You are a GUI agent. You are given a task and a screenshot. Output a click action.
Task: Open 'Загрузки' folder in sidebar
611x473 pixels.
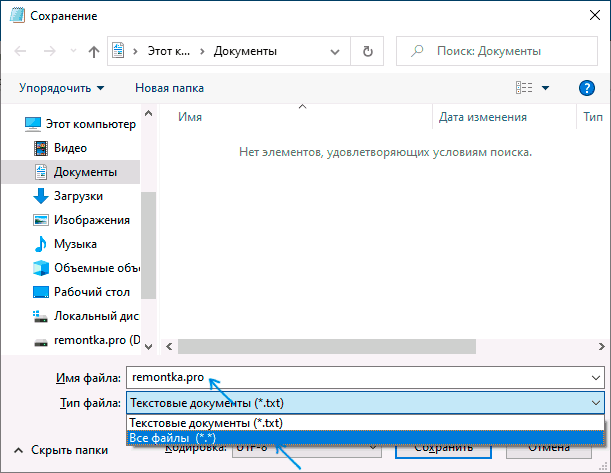(x=78, y=196)
